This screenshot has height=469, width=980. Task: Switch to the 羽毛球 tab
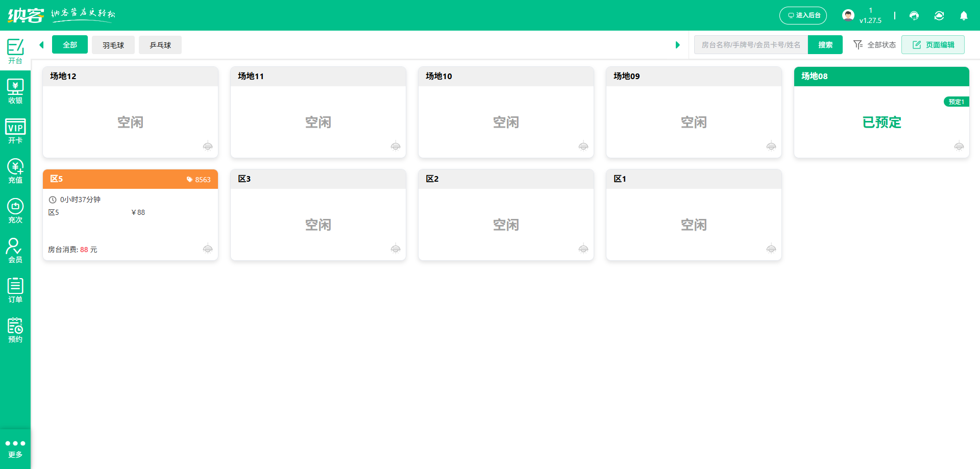point(113,45)
